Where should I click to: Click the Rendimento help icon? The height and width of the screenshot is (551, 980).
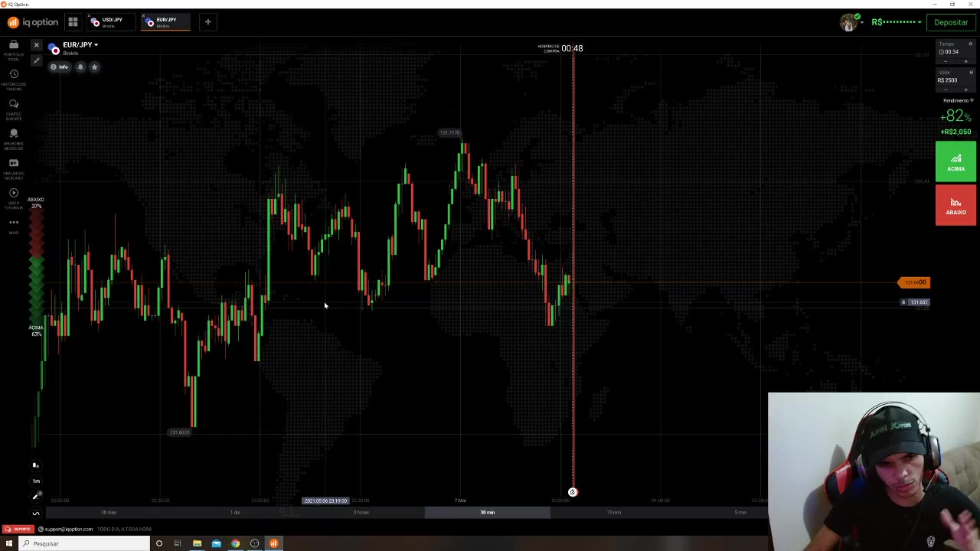pos(972,100)
